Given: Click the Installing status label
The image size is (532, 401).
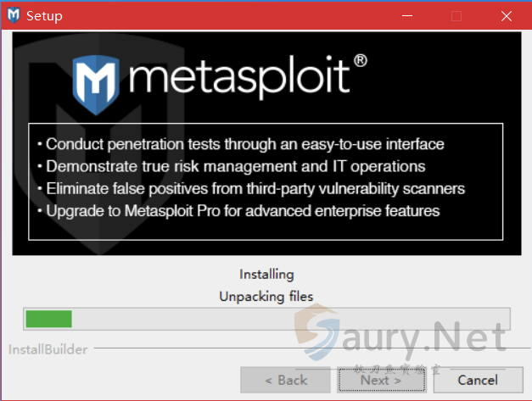Looking at the screenshot, I should 266,274.
